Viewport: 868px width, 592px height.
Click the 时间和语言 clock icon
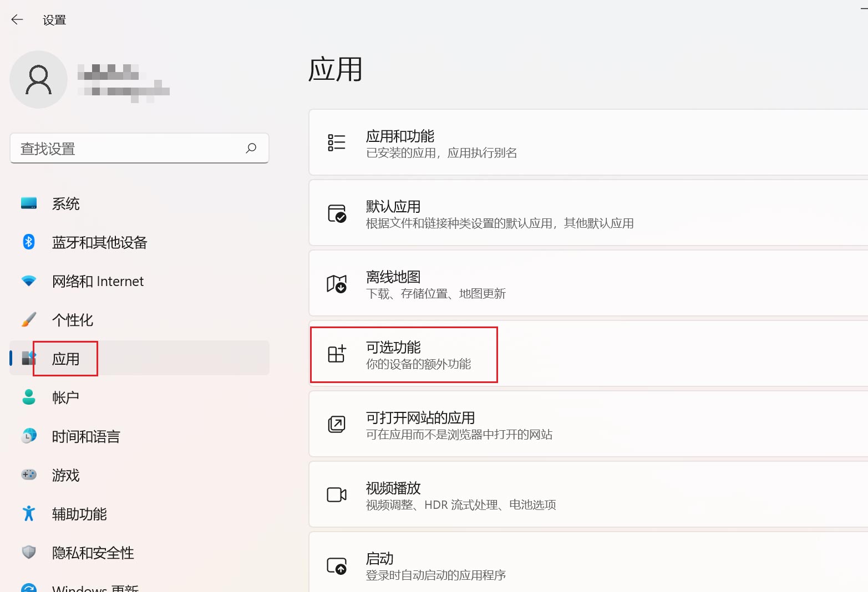coord(28,436)
